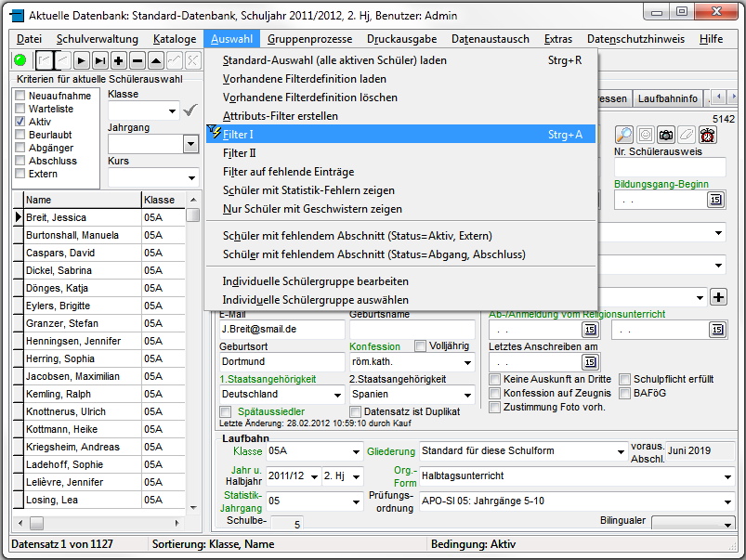The height and width of the screenshot is (560, 746).
Task: Open the camera photo icon
Action: pyautogui.click(x=666, y=136)
